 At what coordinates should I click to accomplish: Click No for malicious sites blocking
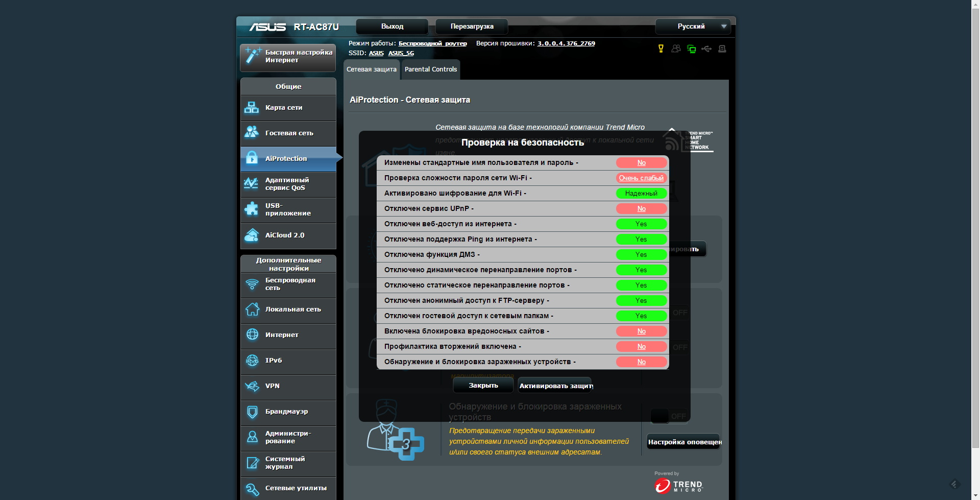[642, 331]
